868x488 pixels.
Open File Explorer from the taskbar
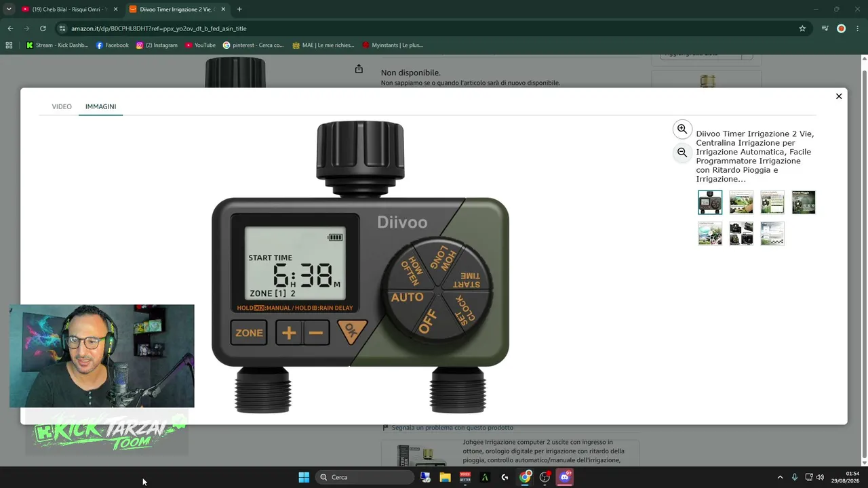(445, 477)
